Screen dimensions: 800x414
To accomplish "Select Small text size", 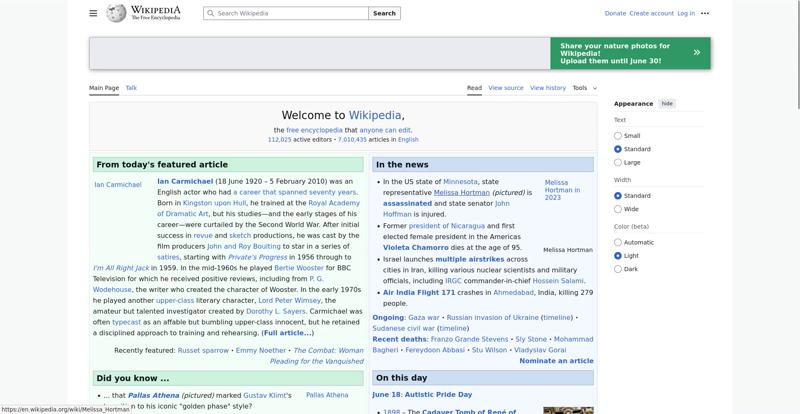I will [617, 136].
